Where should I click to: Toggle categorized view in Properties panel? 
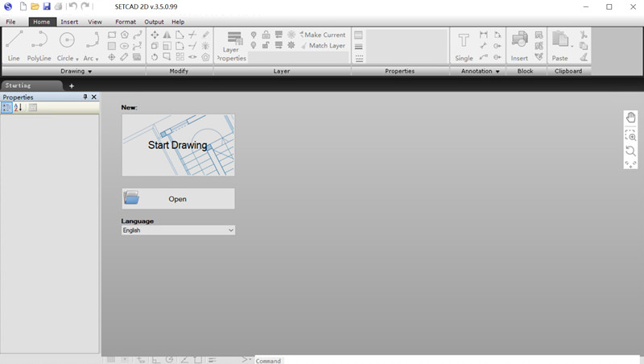pyautogui.click(x=6, y=108)
